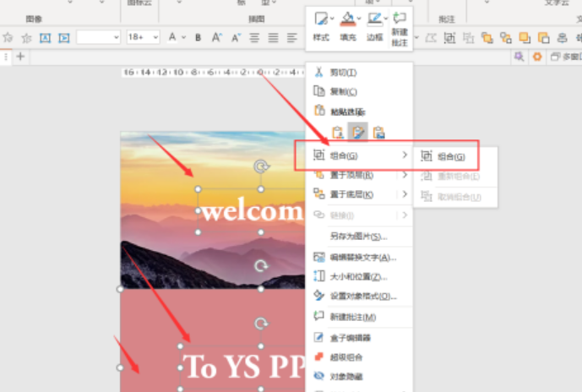Click the center align text icon

pyautogui.click(x=254, y=37)
